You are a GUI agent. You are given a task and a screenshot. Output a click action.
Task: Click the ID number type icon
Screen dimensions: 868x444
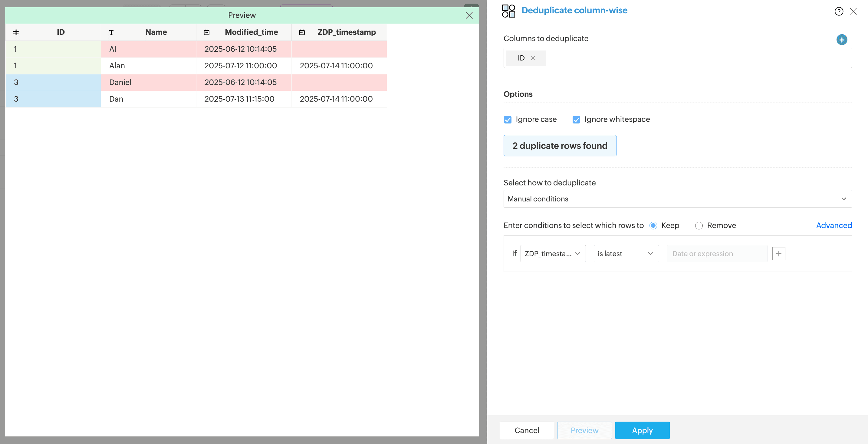[x=16, y=32]
